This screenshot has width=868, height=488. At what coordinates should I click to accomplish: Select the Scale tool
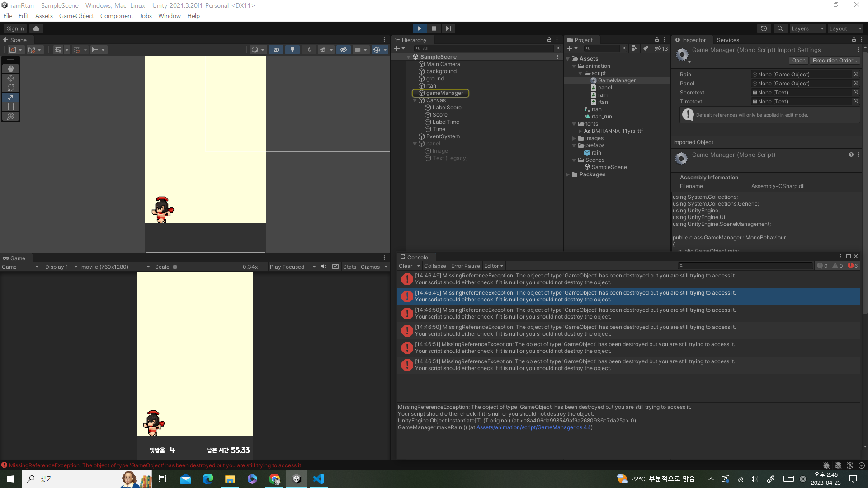coord(11,97)
